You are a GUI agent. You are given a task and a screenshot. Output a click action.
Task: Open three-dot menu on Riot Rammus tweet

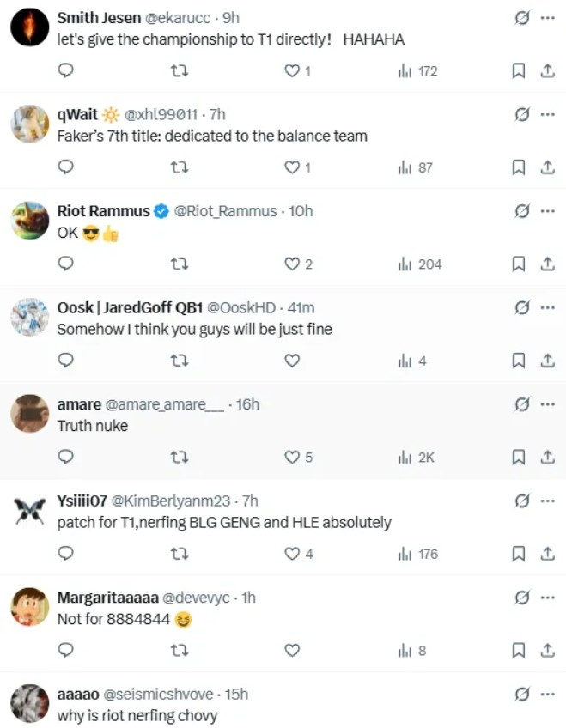click(548, 211)
